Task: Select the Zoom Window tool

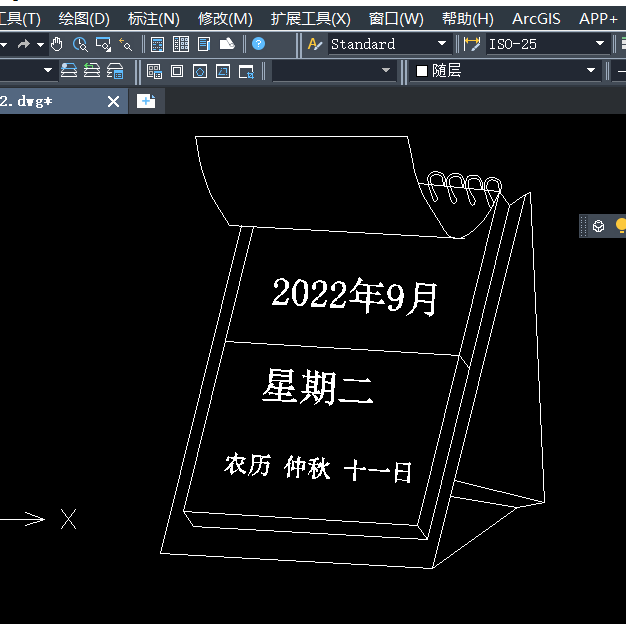Action: [103, 44]
